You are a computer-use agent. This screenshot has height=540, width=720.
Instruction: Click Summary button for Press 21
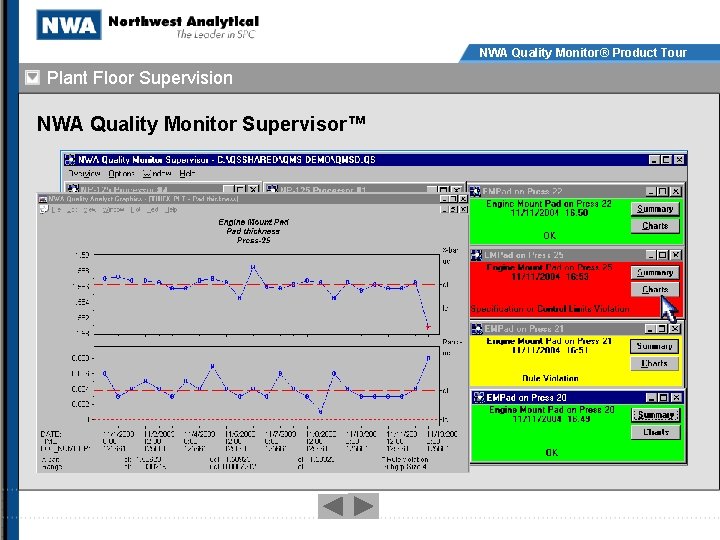654,346
